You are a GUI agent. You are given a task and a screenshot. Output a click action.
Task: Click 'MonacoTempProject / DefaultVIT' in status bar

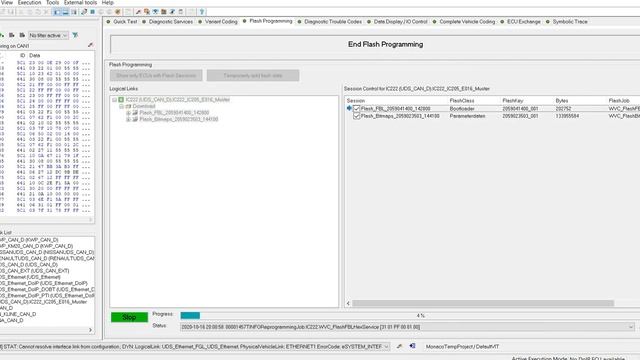click(462, 347)
